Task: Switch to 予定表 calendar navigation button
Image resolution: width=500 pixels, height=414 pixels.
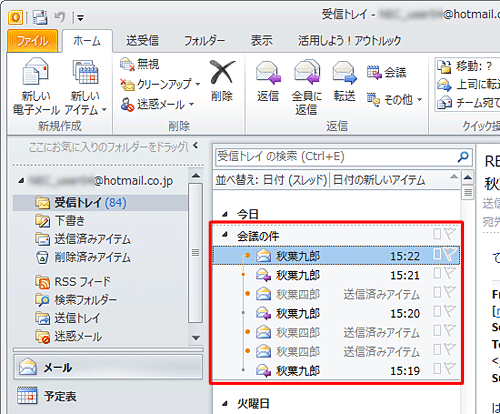Action: 108,396
